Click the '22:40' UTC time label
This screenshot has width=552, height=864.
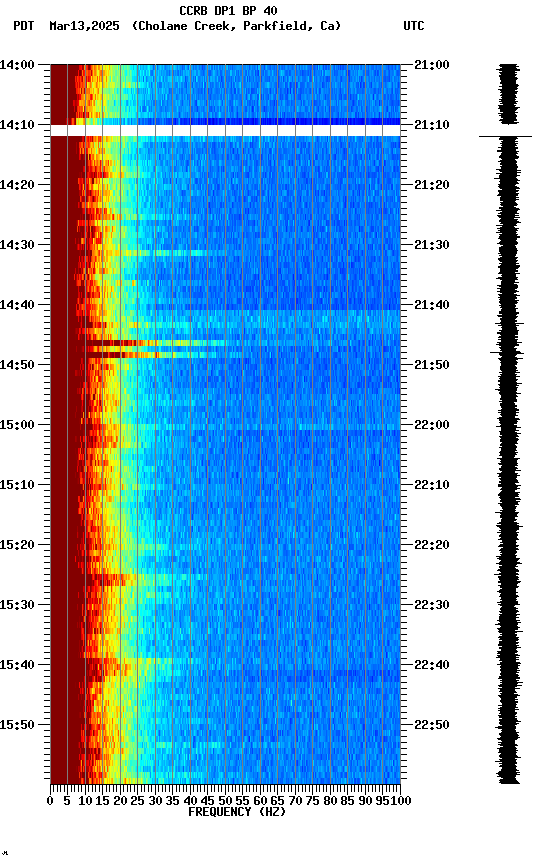pos(432,666)
